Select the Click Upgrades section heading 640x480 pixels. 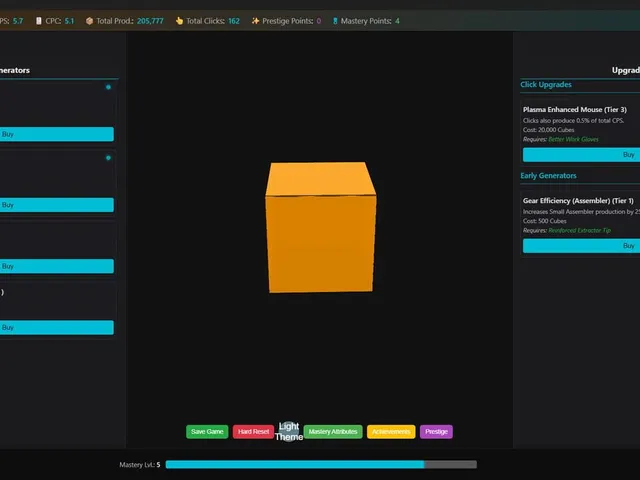click(x=546, y=84)
